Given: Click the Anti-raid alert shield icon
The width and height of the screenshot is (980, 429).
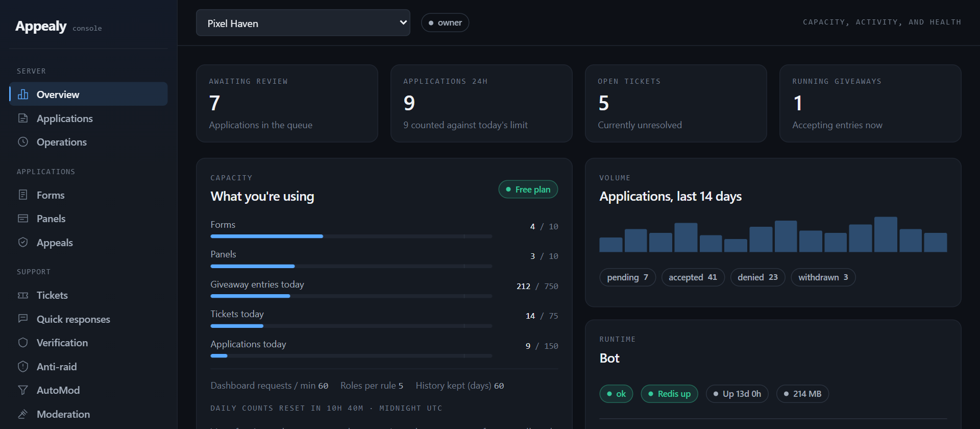Looking at the screenshot, I should tap(23, 367).
